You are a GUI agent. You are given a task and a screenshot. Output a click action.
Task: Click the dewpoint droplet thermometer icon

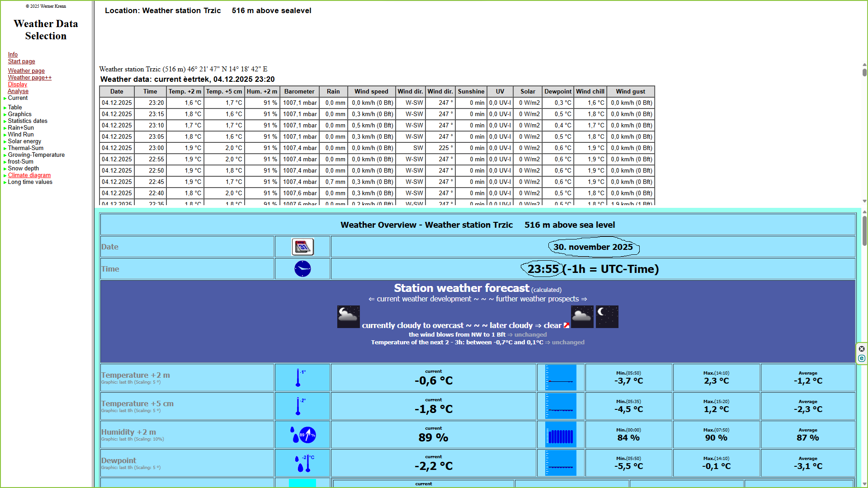305,463
